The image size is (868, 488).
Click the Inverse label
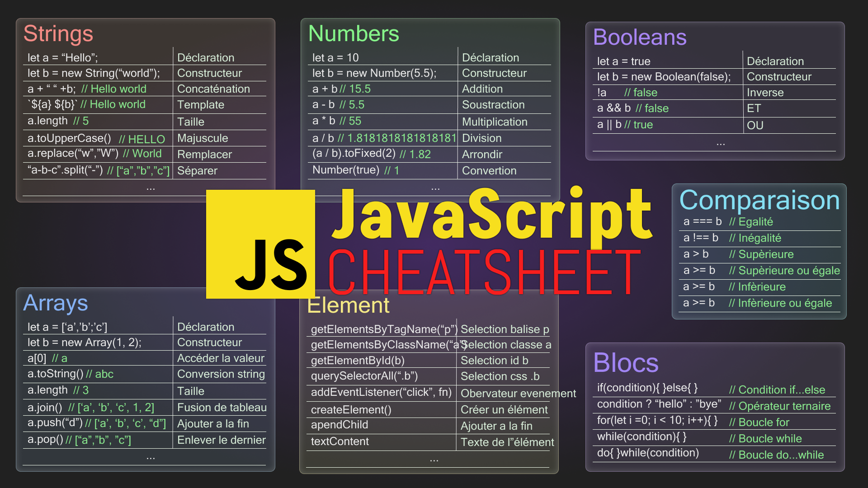point(765,93)
